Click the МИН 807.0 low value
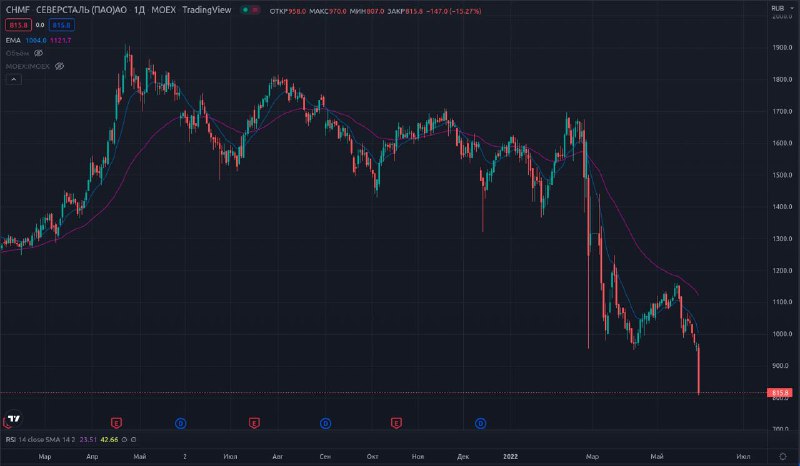800x466 pixels. point(367,11)
